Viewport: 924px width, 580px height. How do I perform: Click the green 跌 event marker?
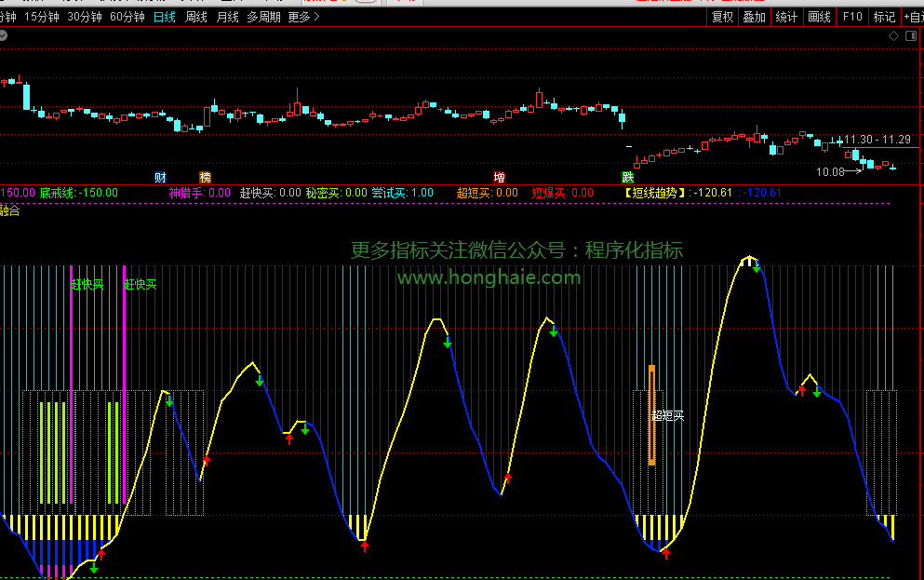627,177
